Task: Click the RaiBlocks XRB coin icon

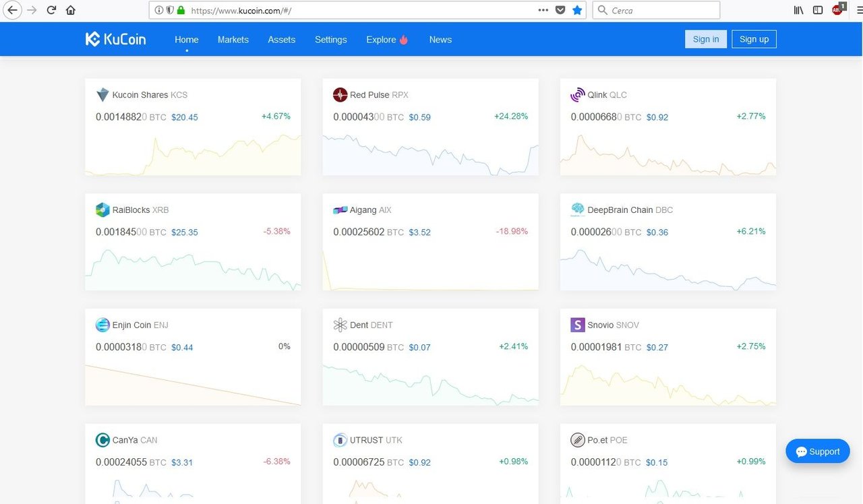Action: [x=102, y=210]
